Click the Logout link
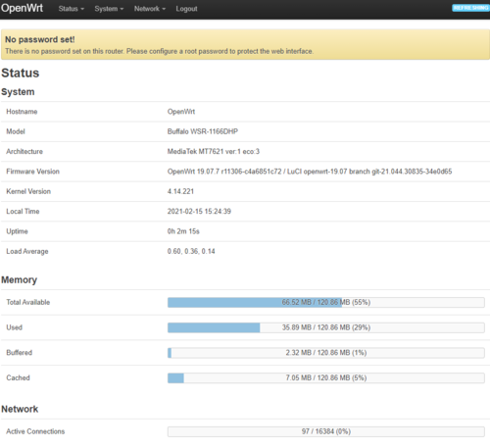 pyautogui.click(x=186, y=9)
